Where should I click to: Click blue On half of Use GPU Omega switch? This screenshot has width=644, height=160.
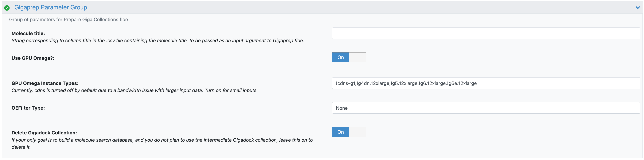click(x=340, y=57)
